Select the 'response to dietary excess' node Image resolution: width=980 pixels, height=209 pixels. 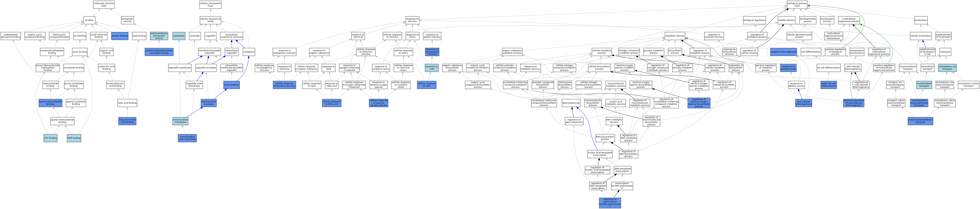click(796, 85)
